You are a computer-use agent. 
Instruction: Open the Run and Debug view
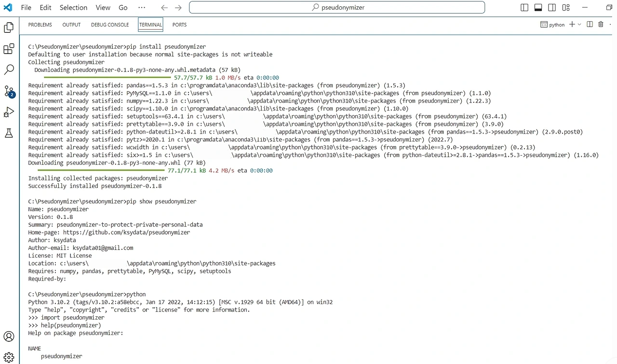(x=9, y=112)
